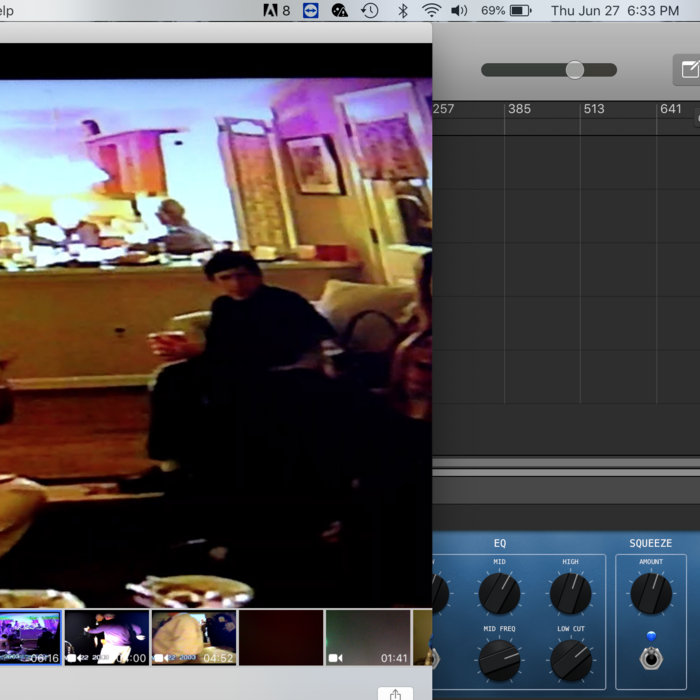The image size is (700, 700).
Task: Click the Low Cut knob
Action: (x=570, y=661)
